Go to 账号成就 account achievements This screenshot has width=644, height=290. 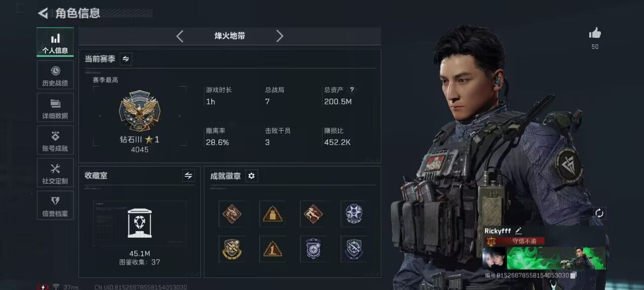tap(55, 140)
